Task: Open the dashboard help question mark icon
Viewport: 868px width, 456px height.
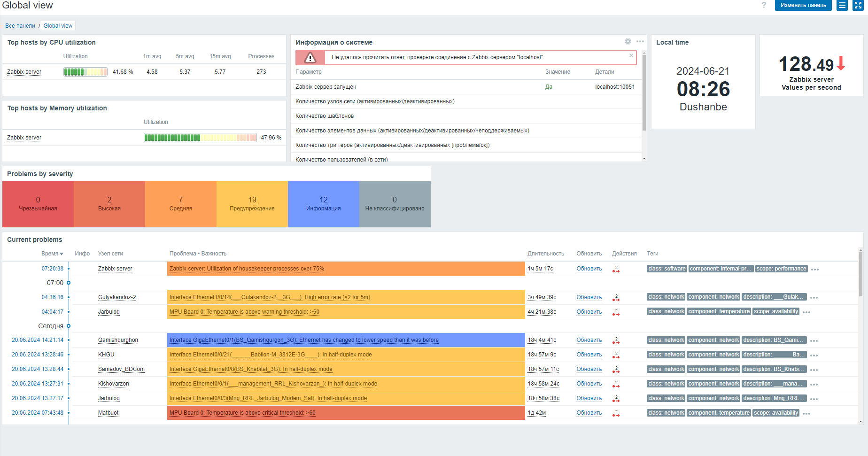Action: [764, 5]
